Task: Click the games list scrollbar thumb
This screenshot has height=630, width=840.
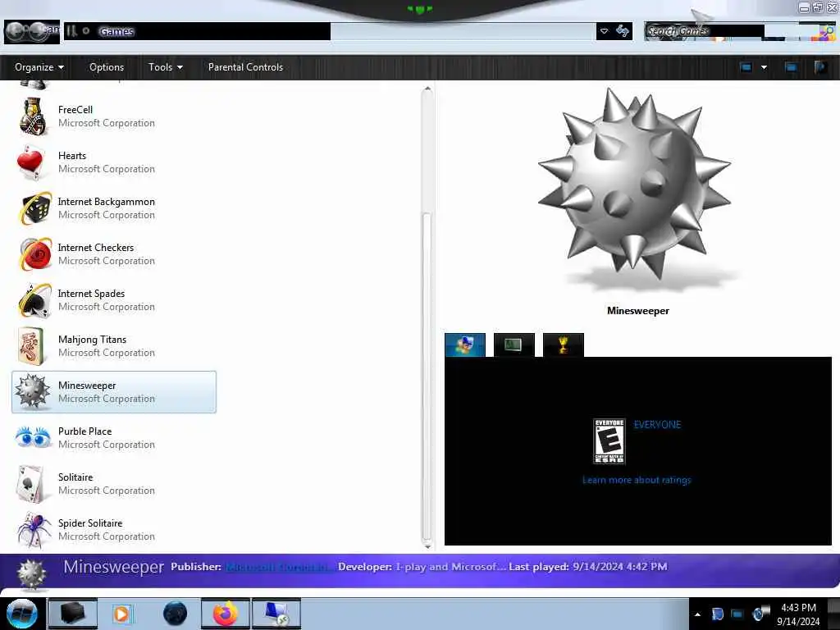Action: (x=427, y=376)
